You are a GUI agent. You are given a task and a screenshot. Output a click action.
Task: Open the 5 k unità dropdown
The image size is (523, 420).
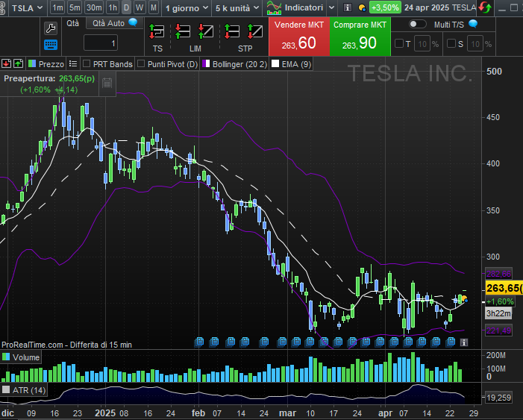[x=237, y=7]
